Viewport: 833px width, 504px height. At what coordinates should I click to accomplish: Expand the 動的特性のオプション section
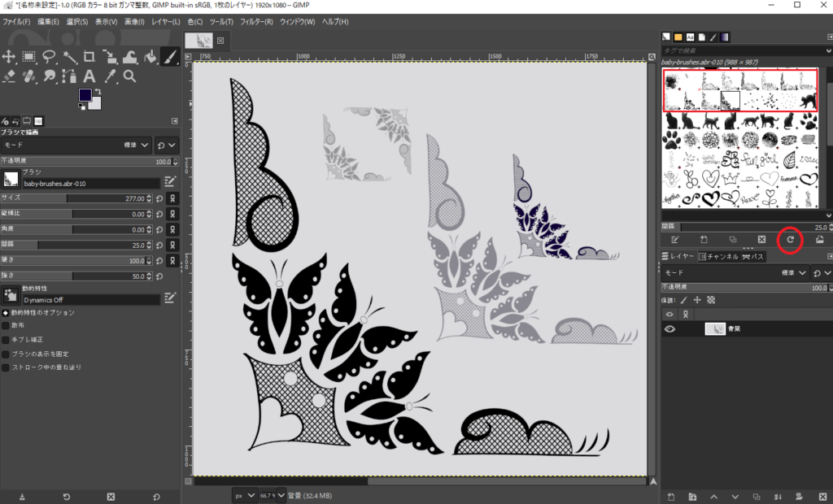6,313
